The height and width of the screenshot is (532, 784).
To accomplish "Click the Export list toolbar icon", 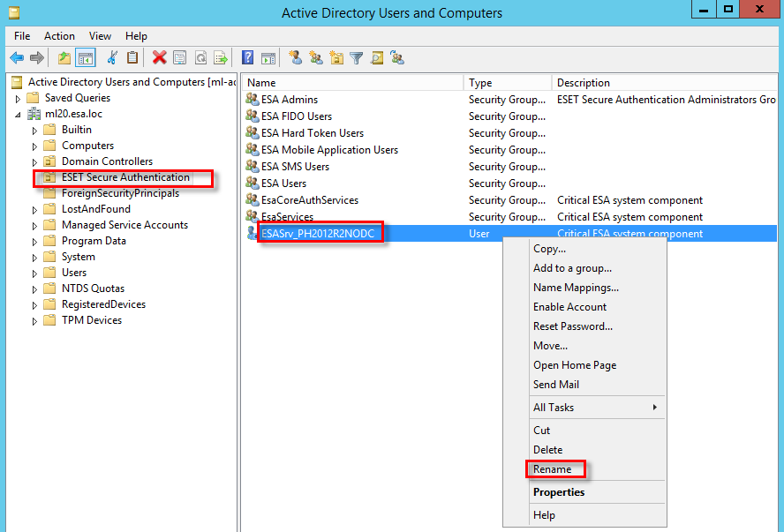I will [x=221, y=58].
